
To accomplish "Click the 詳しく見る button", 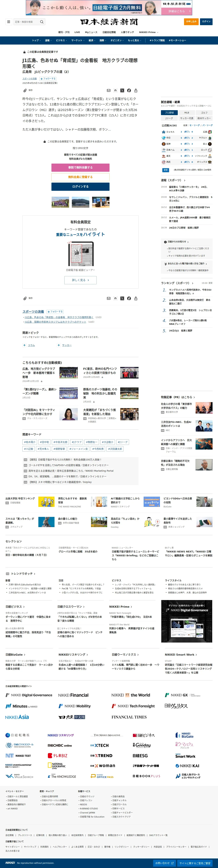I will pos(80,280).
